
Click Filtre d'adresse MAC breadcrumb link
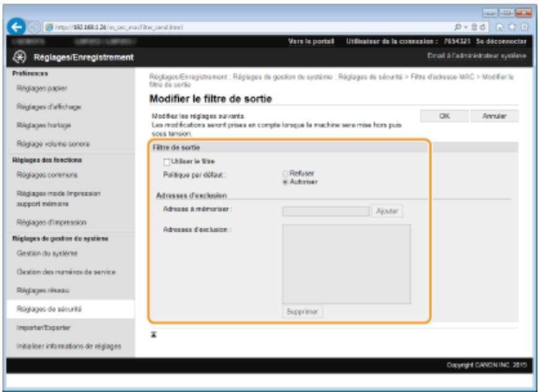[x=442, y=77]
